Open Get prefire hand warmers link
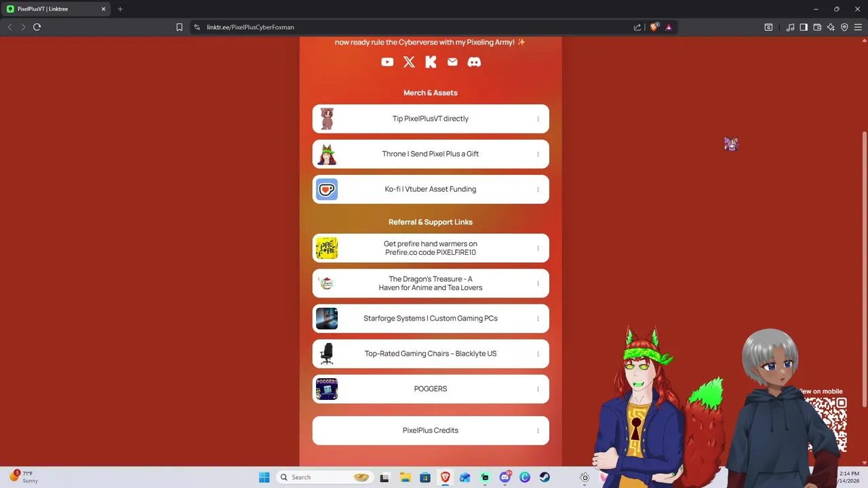The width and height of the screenshot is (868, 488). 431,248
